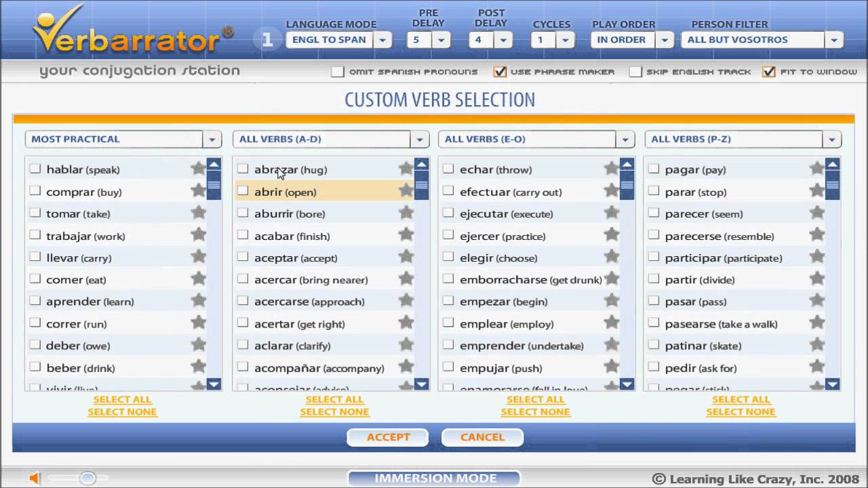Enable Omit Spanish Pronouns checkbox
The width and height of the screenshot is (868, 488).
[x=337, y=71]
